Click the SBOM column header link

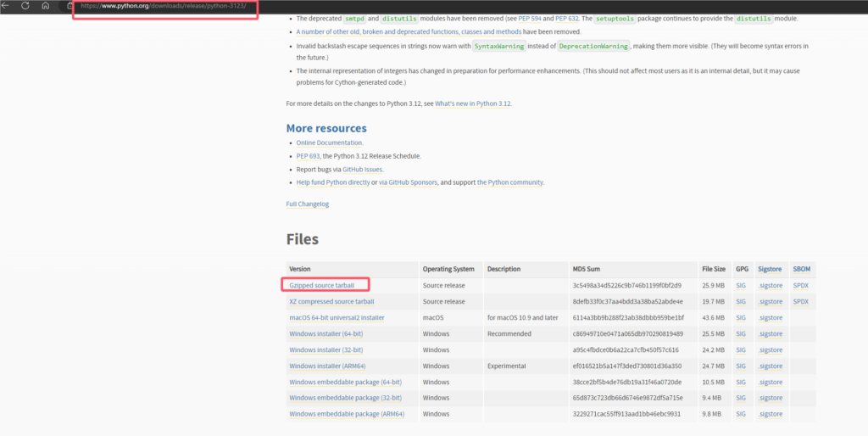[x=801, y=269]
